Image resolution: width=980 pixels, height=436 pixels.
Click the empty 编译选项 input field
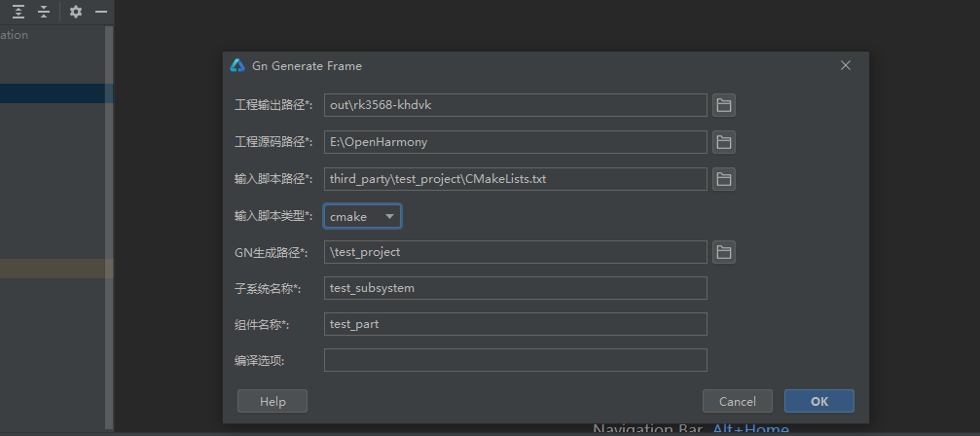[x=515, y=360]
